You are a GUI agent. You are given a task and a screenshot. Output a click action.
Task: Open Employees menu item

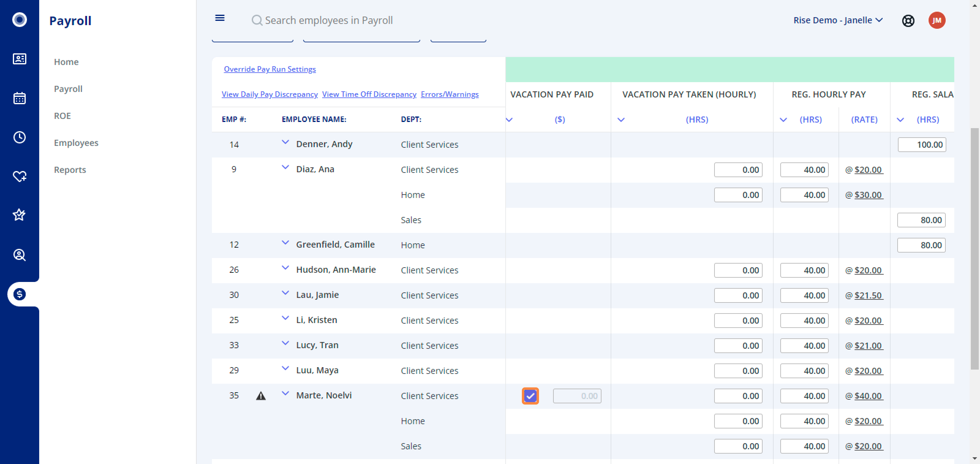click(76, 143)
